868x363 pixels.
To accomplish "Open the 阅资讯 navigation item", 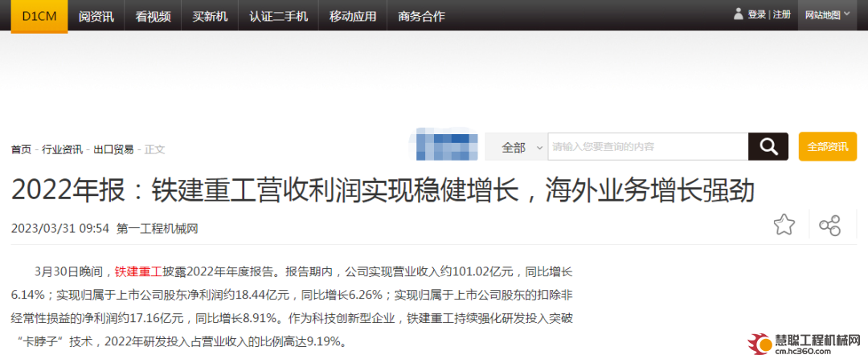I will point(96,16).
